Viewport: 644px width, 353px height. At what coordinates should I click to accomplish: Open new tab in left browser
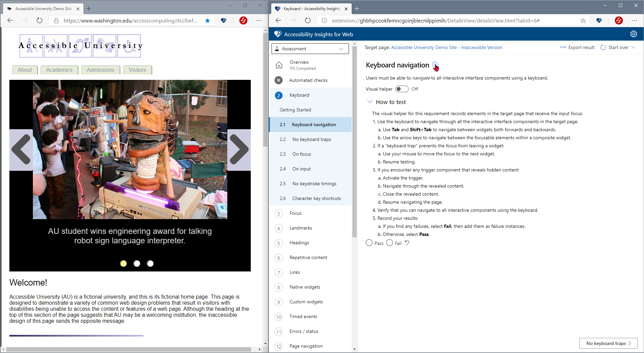[89, 9]
